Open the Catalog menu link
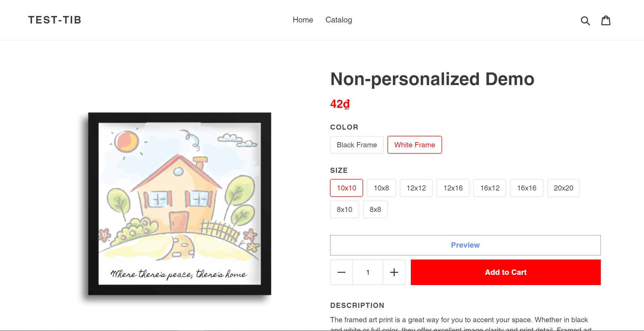Viewport: 644px width, 331px height. pos(339,20)
